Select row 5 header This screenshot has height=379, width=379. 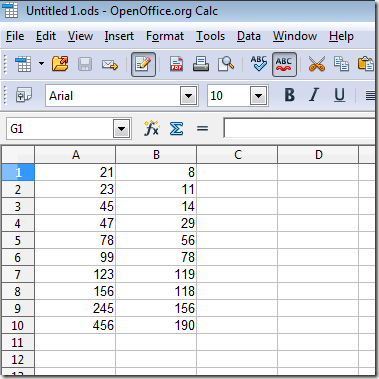(18, 240)
